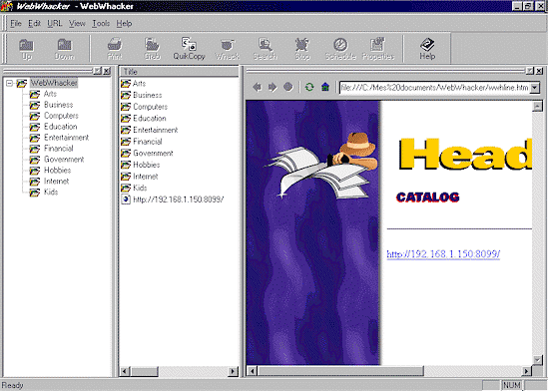This screenshot has height=392, width=549.
Task: Click the Stop toolbar icon
Action: pyautogui.click(x=302, y=49)
